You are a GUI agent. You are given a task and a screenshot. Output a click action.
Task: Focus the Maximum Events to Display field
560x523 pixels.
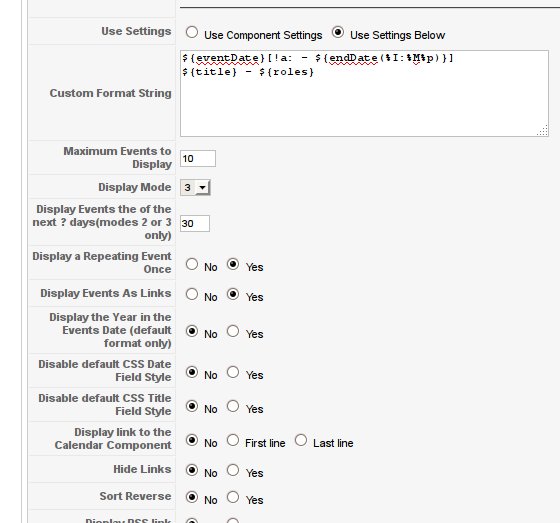198,158
